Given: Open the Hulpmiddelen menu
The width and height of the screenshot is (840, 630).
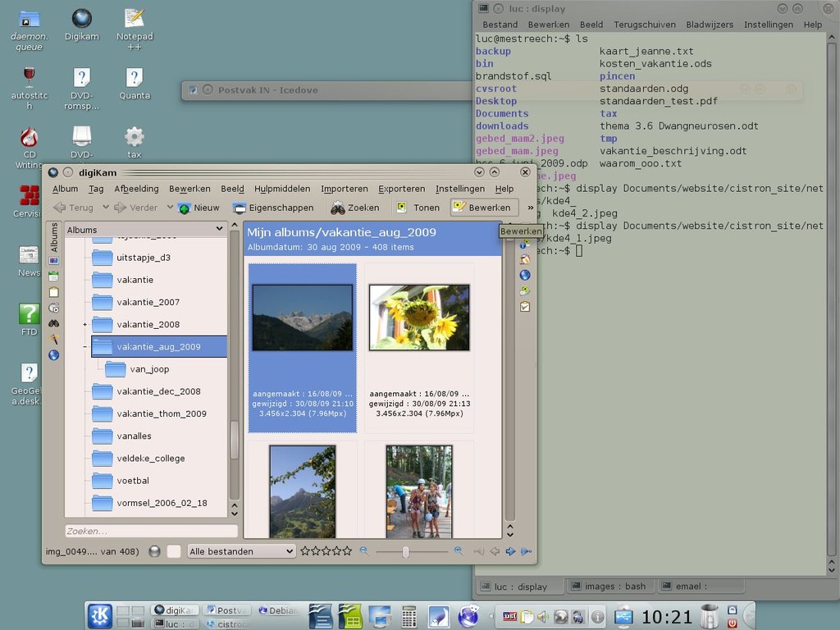Looking at the screenshot, I should [x=282, y=189].
